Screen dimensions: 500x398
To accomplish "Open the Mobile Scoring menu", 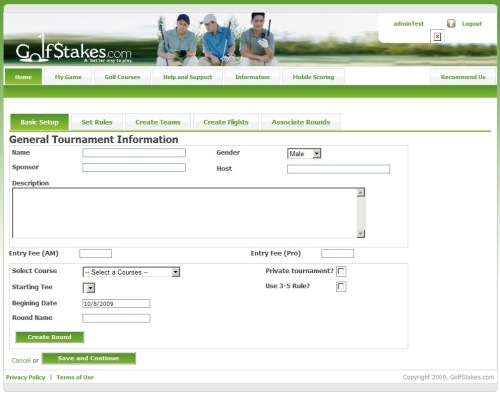I will (x=313, y=77).
